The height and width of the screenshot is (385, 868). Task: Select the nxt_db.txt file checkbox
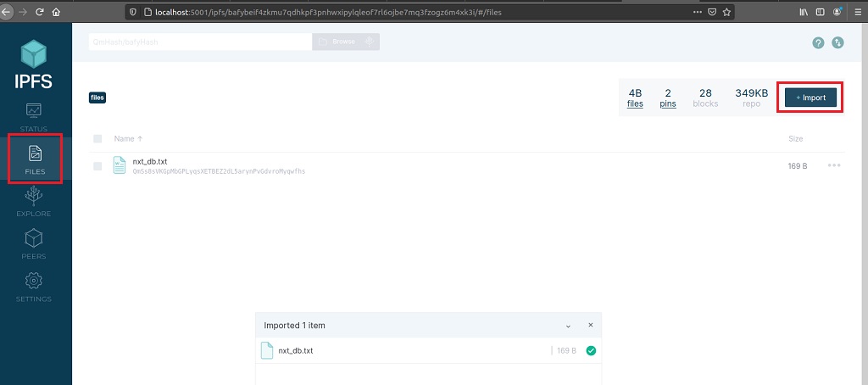click(x=97, y=166)
